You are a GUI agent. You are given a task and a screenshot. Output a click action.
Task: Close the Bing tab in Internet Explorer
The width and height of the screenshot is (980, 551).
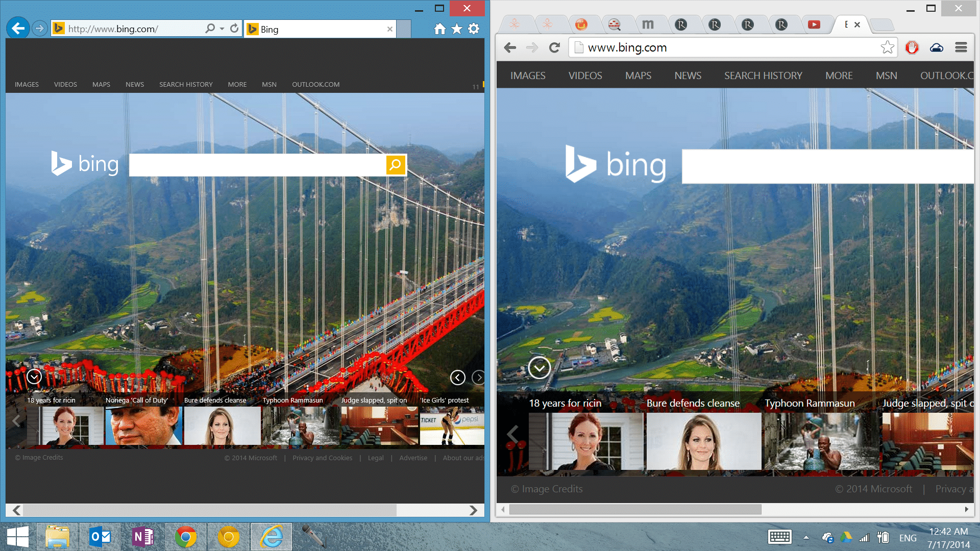point(390,29)
